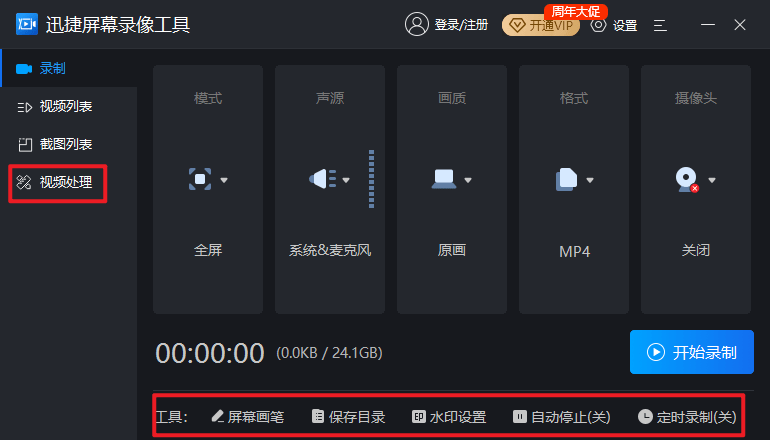Click the 周年大促 promotion badge
770x440 pixels.
pyautogui.click(x=576, y=11)
